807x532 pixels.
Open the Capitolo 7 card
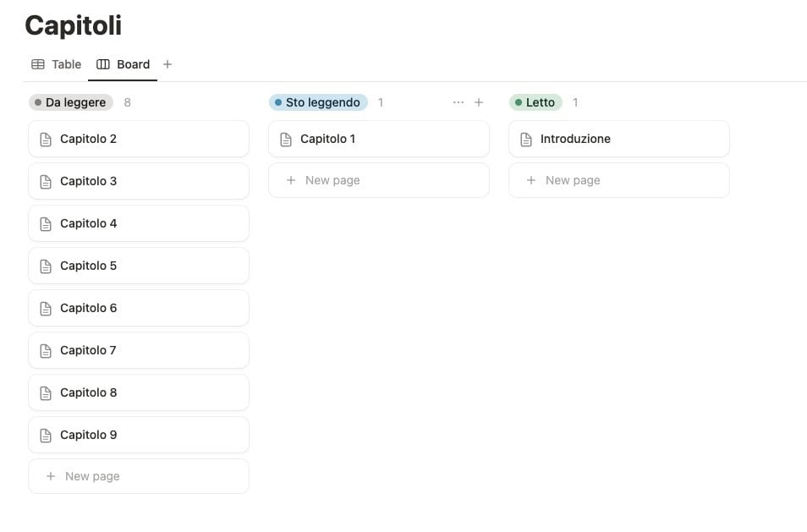pos(139,350)
